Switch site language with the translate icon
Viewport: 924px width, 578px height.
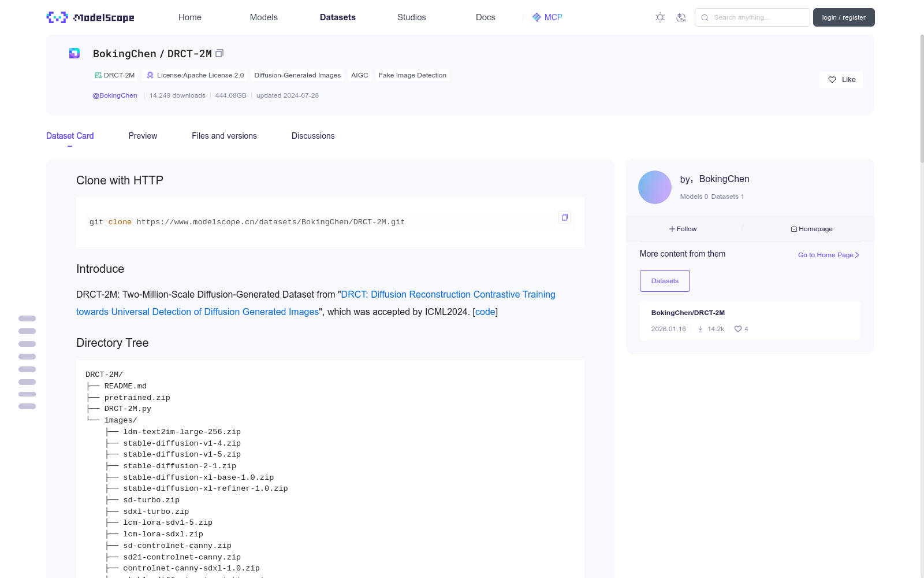tap(681, 17)
